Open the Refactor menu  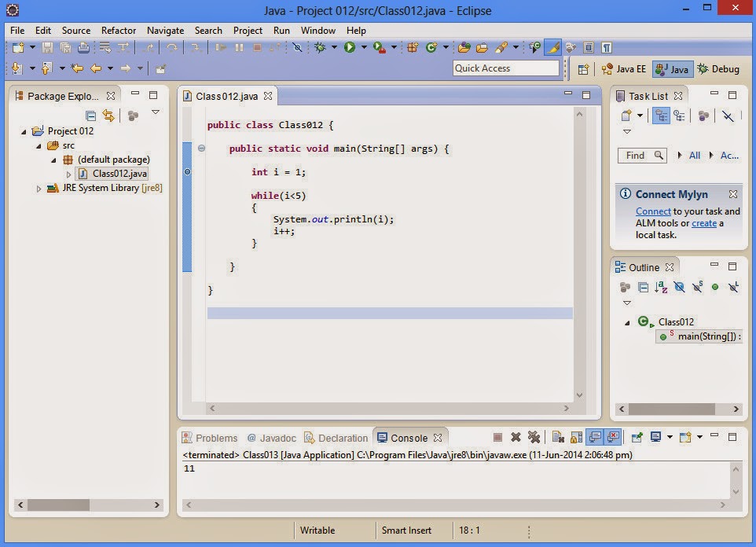pos(119,30)
